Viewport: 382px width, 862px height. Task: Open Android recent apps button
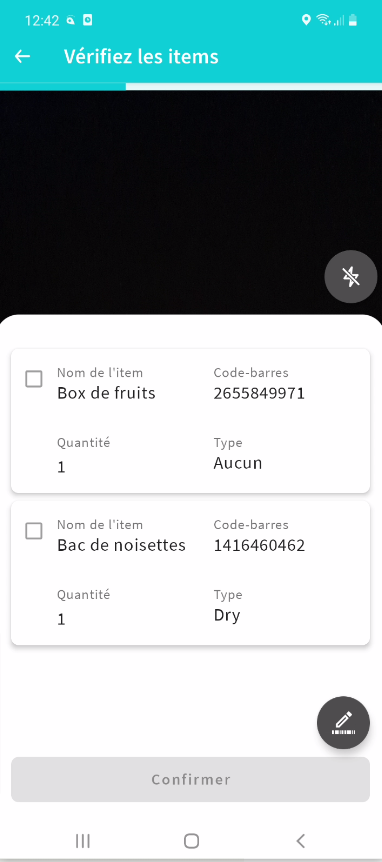82,841
